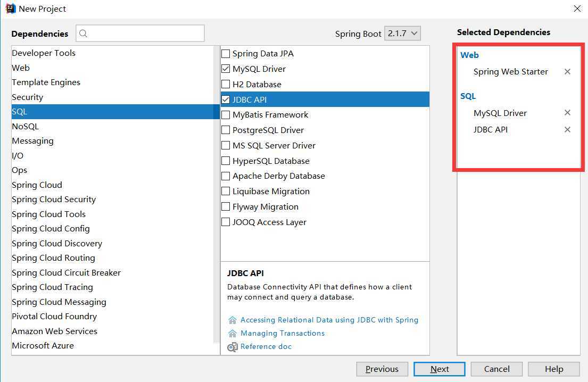Open the Managing Transactions link
Image resolution: width=588 pixels, height=382 pixels.
click(283, 333)
